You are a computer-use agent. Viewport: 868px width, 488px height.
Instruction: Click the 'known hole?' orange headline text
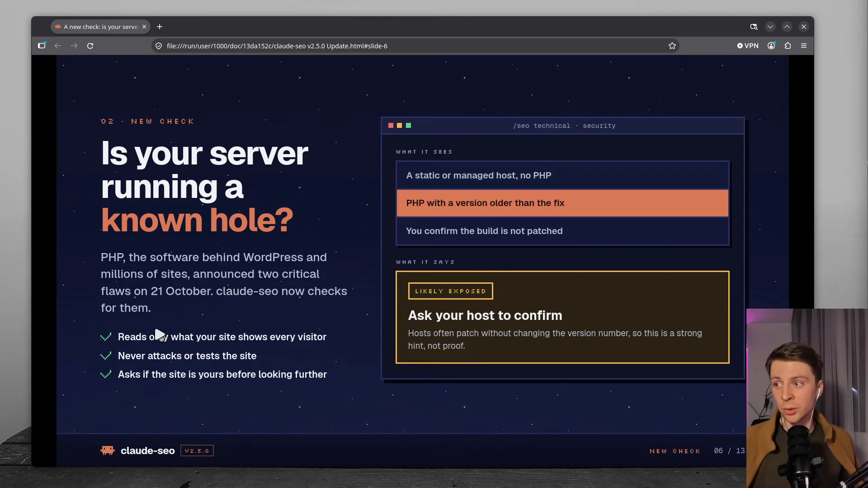coord(197,221)
